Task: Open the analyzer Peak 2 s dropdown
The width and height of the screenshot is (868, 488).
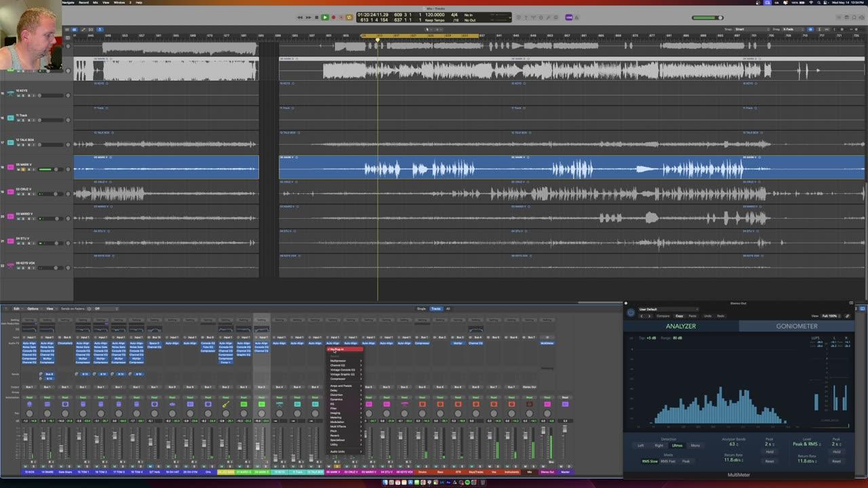Action: pyautogui.click(x=770, y=444)
